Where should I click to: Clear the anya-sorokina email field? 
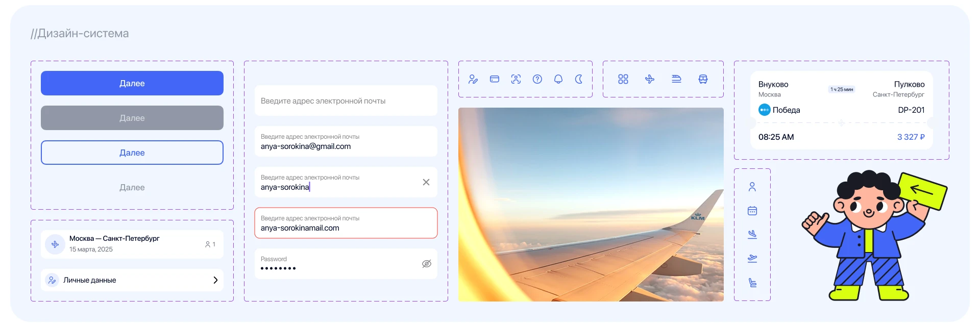coord(426,182)
